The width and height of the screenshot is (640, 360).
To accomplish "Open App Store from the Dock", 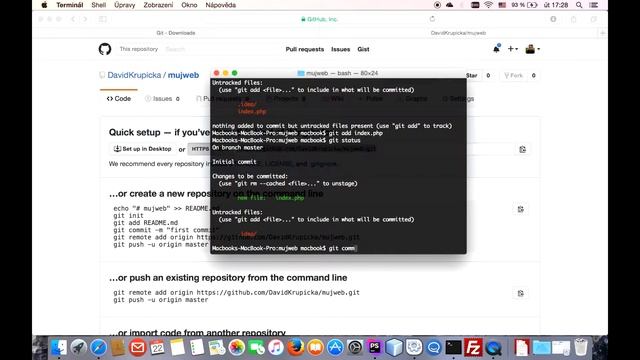I will 336,348.
